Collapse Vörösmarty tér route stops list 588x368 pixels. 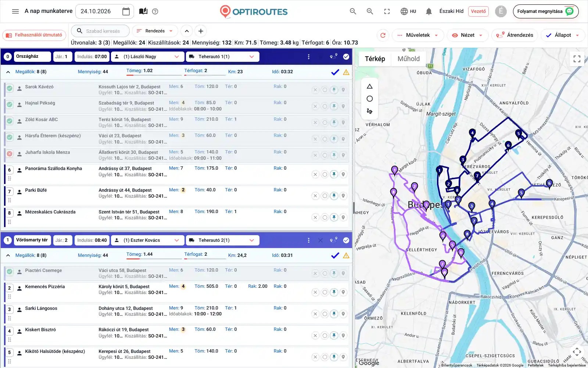click(x=8, y=255)
